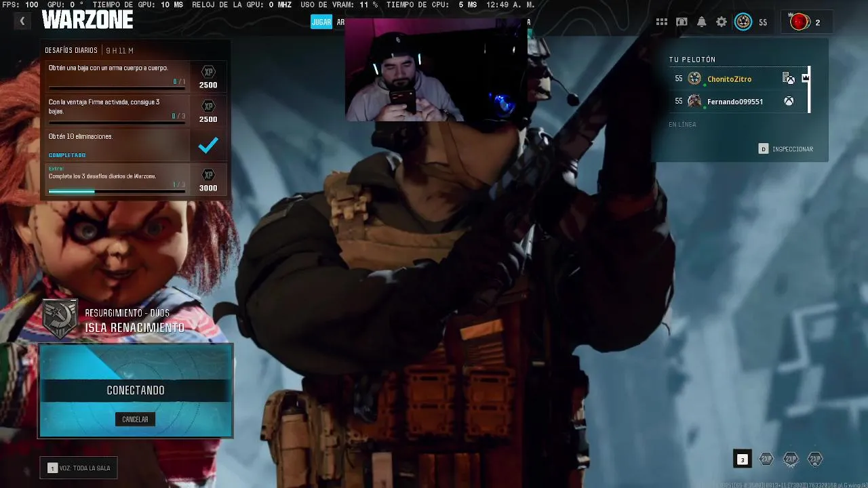
Task: Click XP badge of Firme perk challenge
Action: 208,106
